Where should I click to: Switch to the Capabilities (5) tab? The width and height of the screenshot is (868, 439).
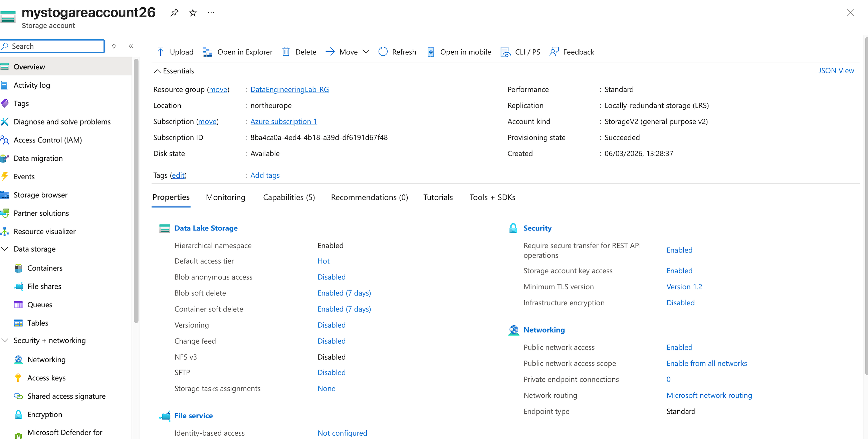pos(289,197)
